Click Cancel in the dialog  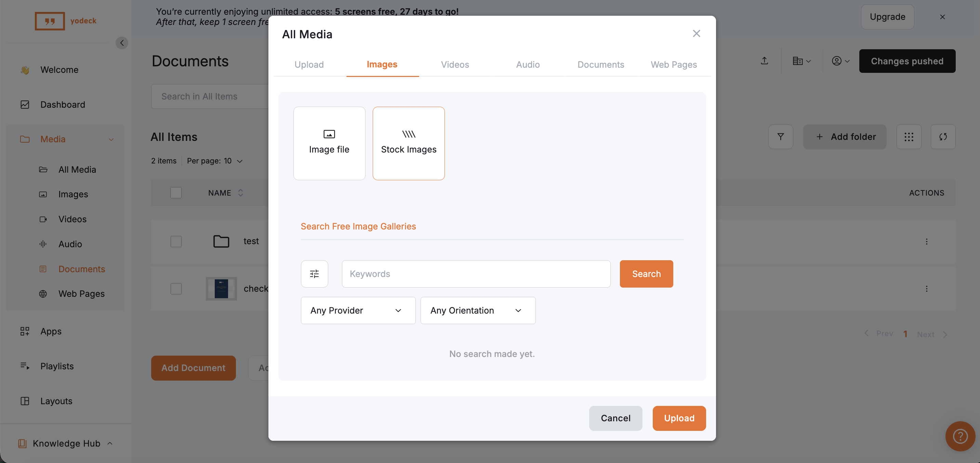pyautogui.click(x=615, y=418)
